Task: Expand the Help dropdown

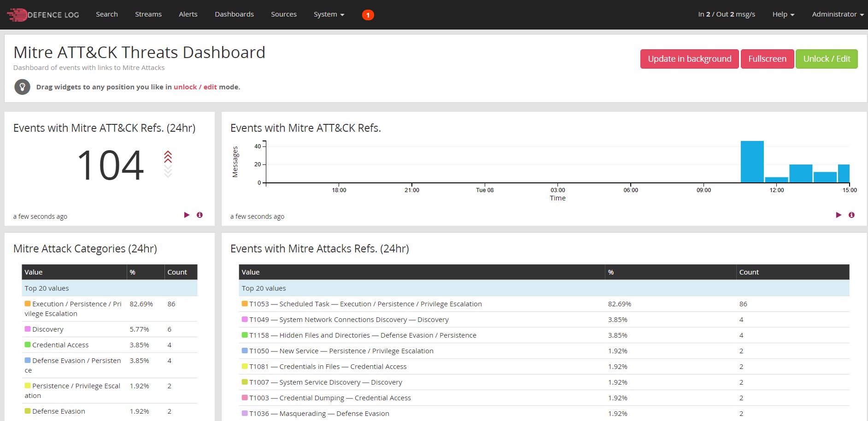Action: tap(782, 14)
